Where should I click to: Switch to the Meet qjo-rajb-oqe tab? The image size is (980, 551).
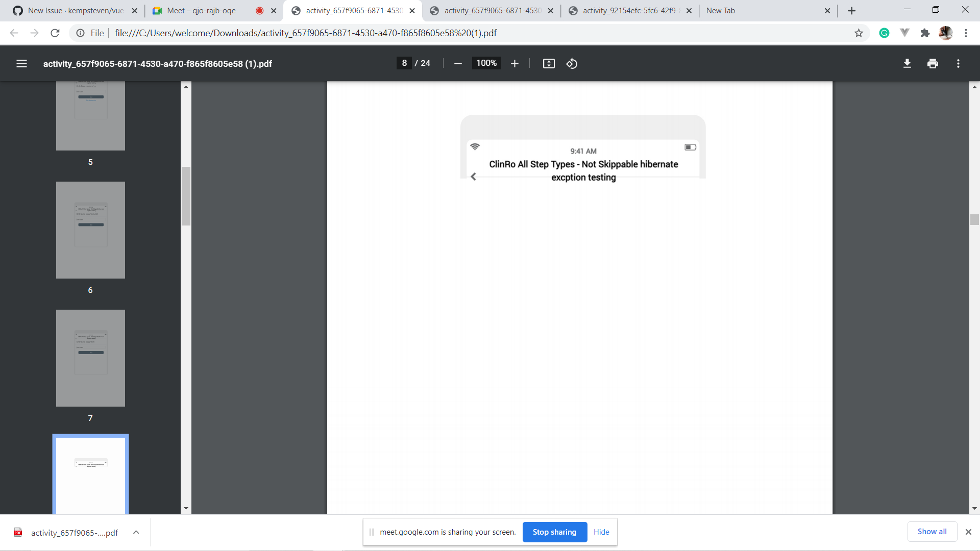pyautogui.click(x=202, y=11)
